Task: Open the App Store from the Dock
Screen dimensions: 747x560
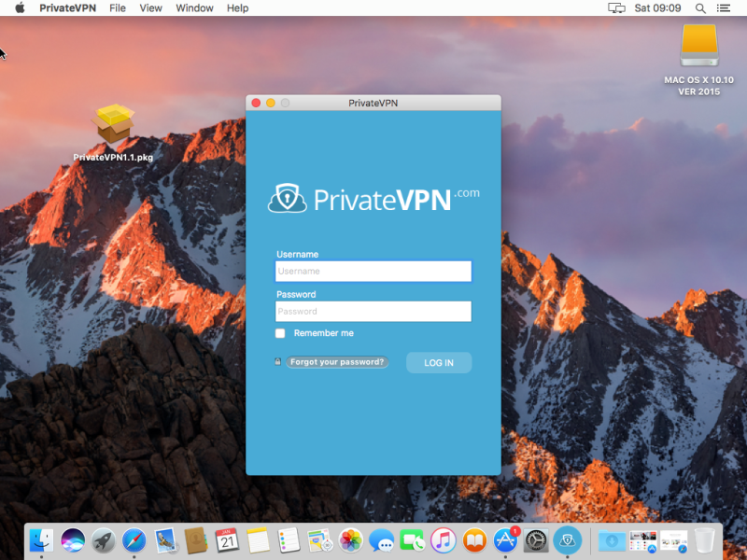Action: 506,539
